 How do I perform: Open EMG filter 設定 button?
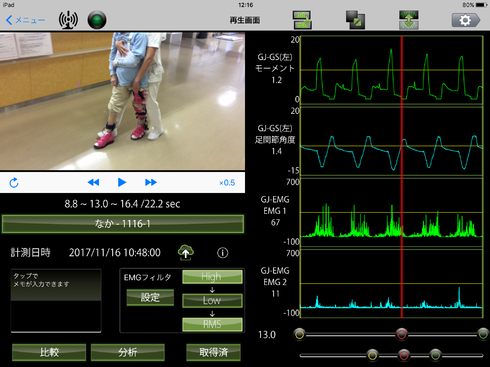[x=150, y=297]
